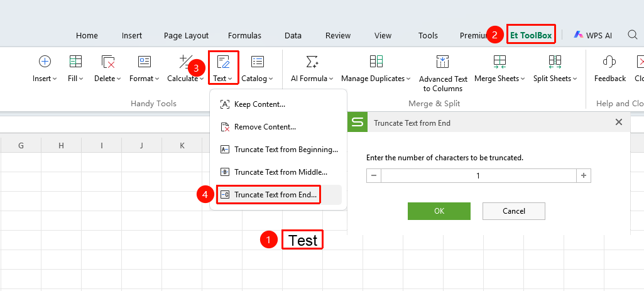Click the Feedback headset icon

point(609,62)
